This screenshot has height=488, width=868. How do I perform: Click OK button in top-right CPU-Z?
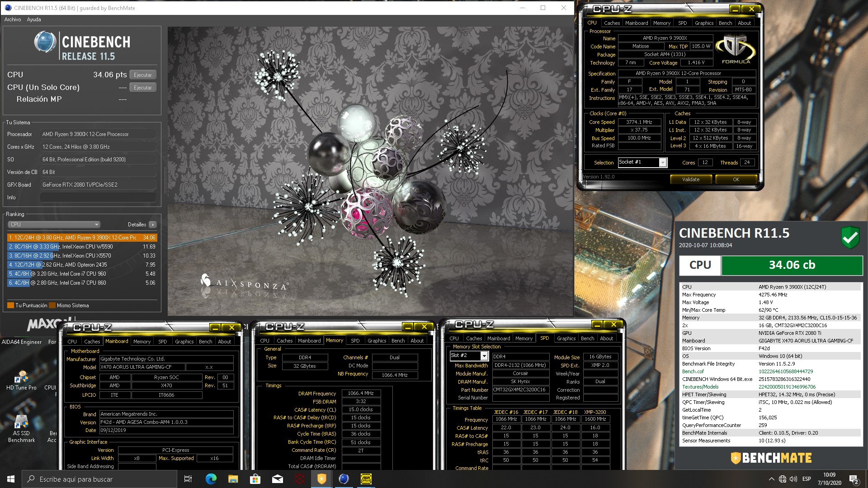[736, 179]
